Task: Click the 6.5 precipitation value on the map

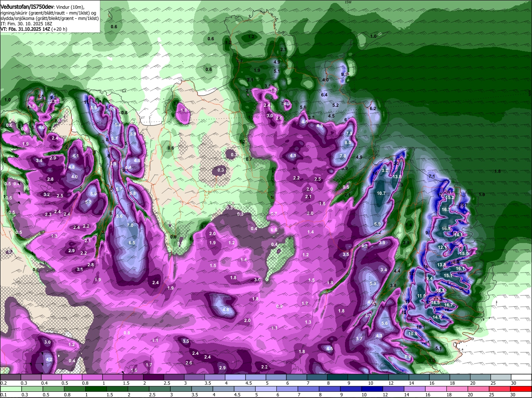Action: click(132, 243)
